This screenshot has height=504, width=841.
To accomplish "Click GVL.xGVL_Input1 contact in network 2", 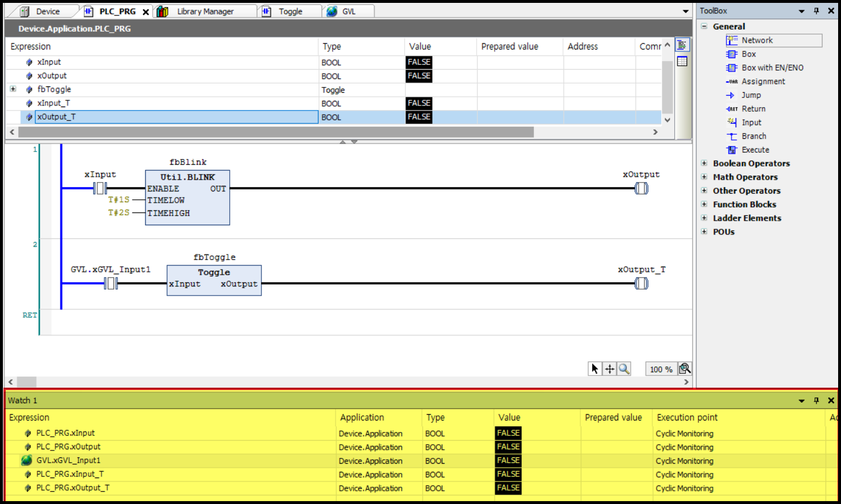I will 111,283.
